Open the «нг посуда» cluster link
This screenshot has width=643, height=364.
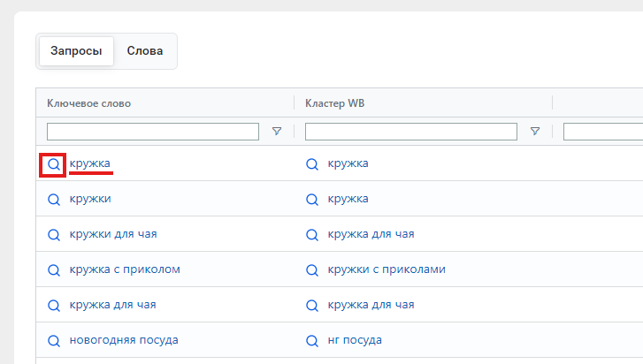coord(355,340)
